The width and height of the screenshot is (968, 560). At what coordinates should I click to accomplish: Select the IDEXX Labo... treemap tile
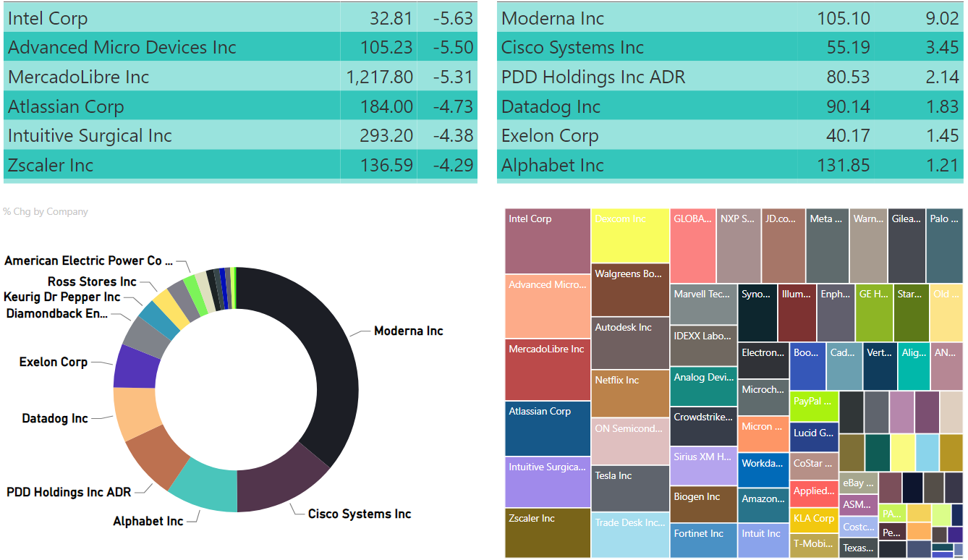tap(704, 346)
